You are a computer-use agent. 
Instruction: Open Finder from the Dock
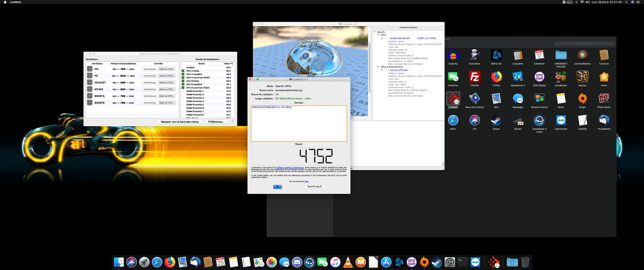click(119, 262)
